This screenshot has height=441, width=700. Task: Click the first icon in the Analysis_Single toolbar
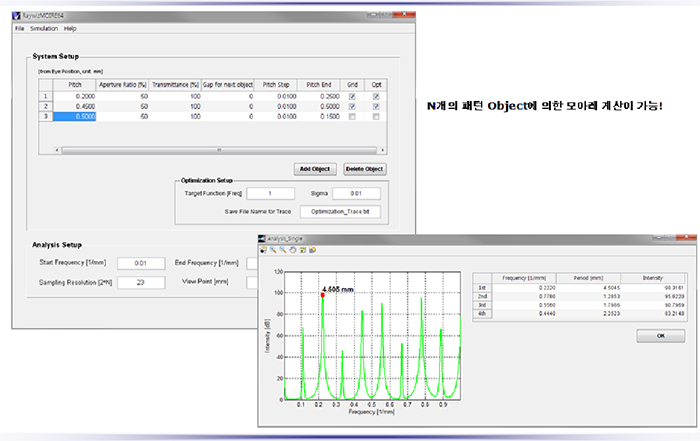(264, 249)
